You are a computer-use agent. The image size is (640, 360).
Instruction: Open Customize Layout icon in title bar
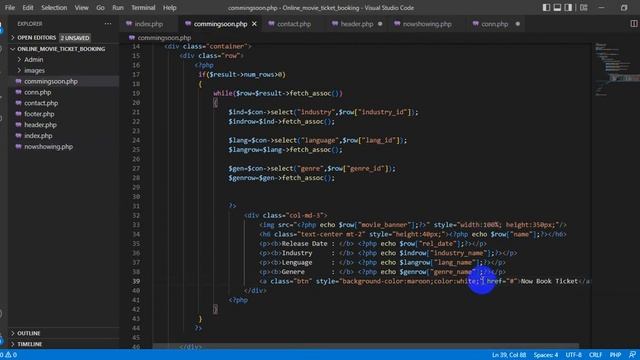(x=584, y=8)
